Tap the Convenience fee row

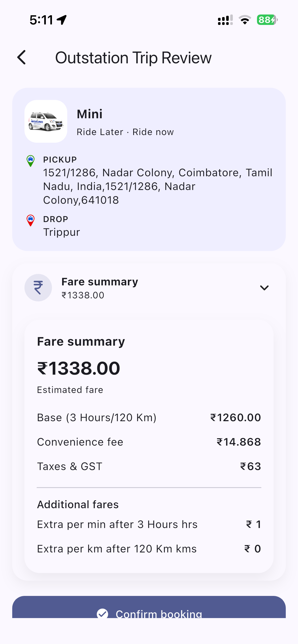pos(149,442)
